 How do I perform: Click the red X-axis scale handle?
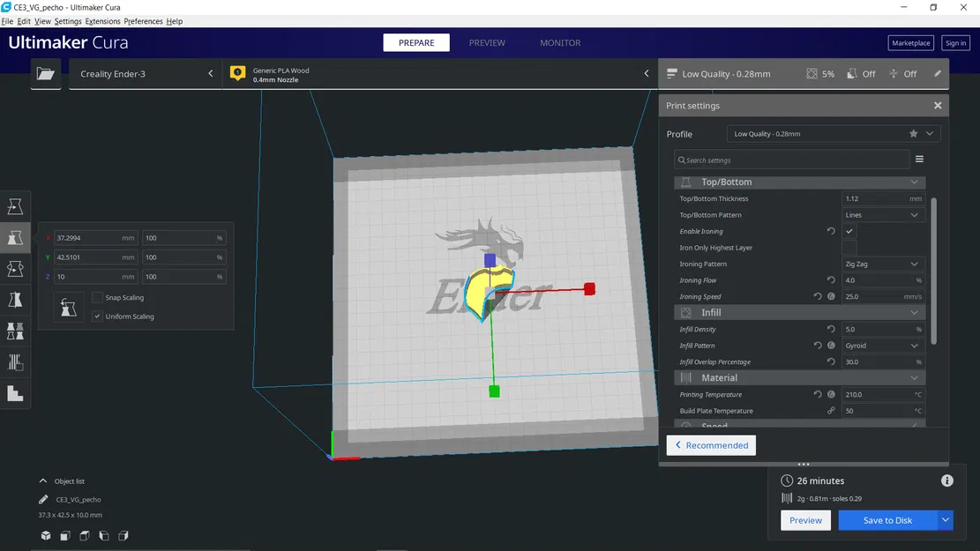tap(589, 288)
